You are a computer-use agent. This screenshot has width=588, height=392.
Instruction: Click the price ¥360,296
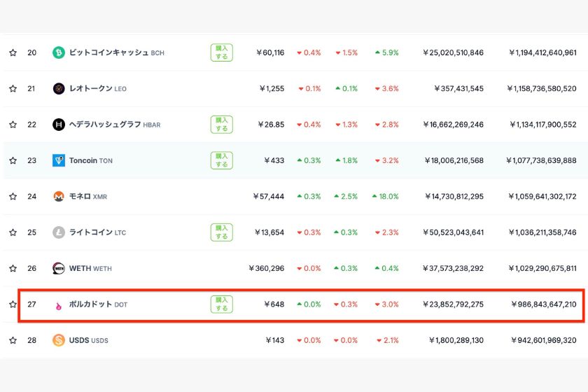click(x=266, y=268)
